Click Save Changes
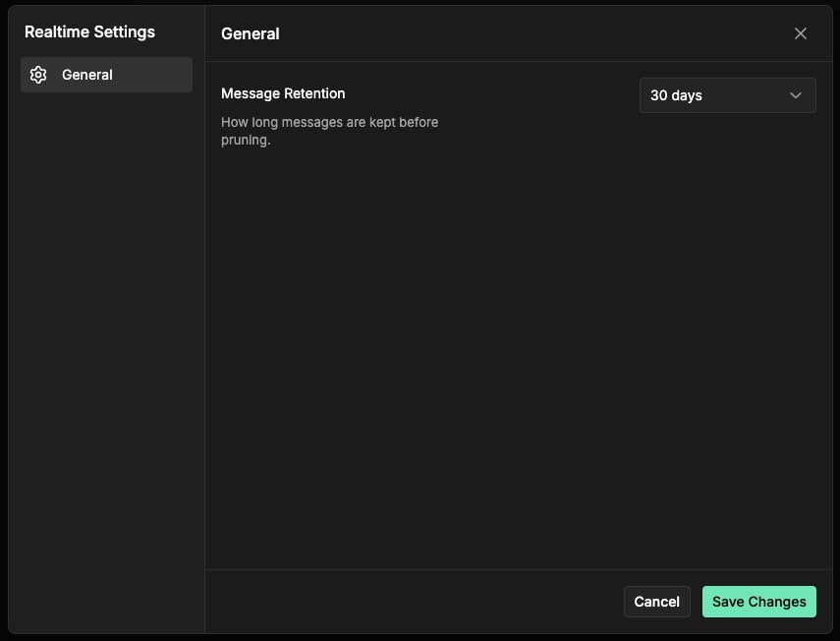Viewport: 840px width, 641px height. (x=758, y=601)
